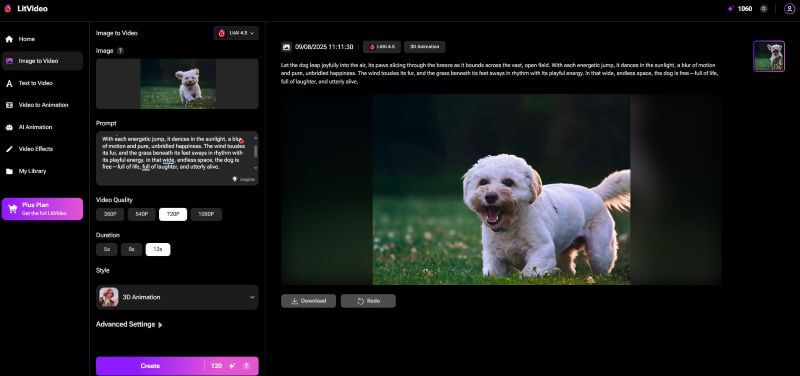Click the Advanced Settings arrow triangle
This screenshot has height=376, width=800.
tap(160, 325)
